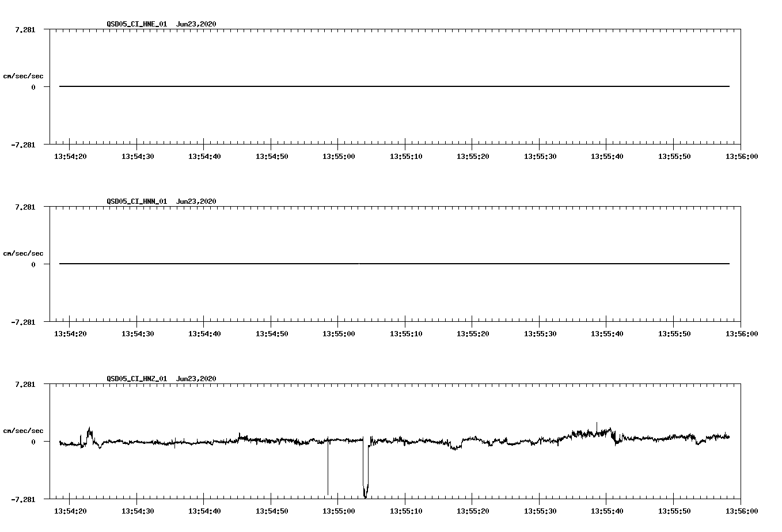Click 13:56:00 time label under HNE plot
Image resolution: width=782 pixels, height=532 pixels.
click(741, 156)
